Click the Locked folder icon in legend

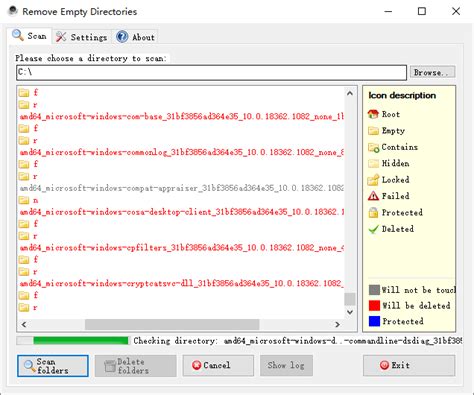click(x=373, y=180)
